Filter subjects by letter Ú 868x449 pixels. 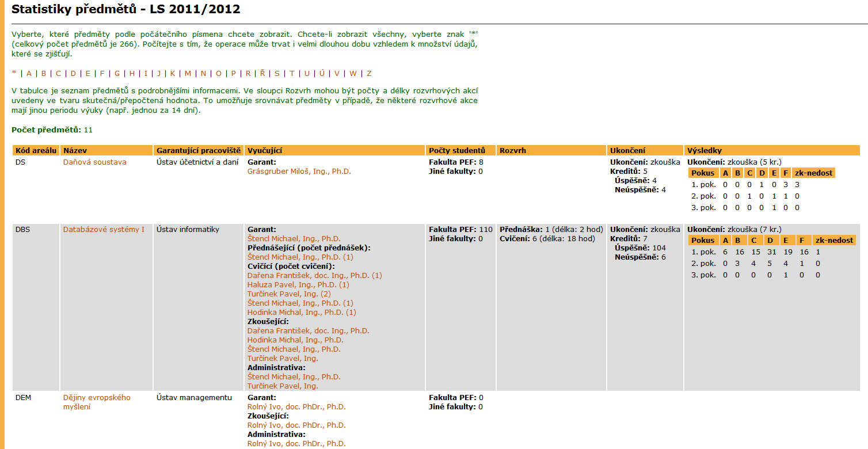point(322,73)
